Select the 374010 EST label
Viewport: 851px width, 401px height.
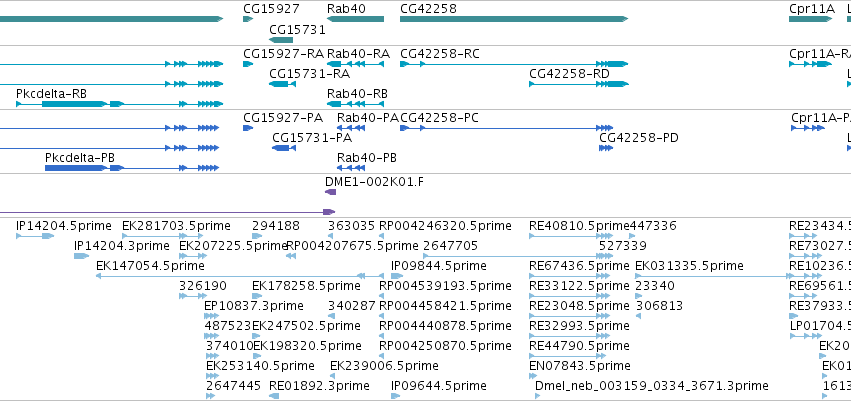(230, 346)
